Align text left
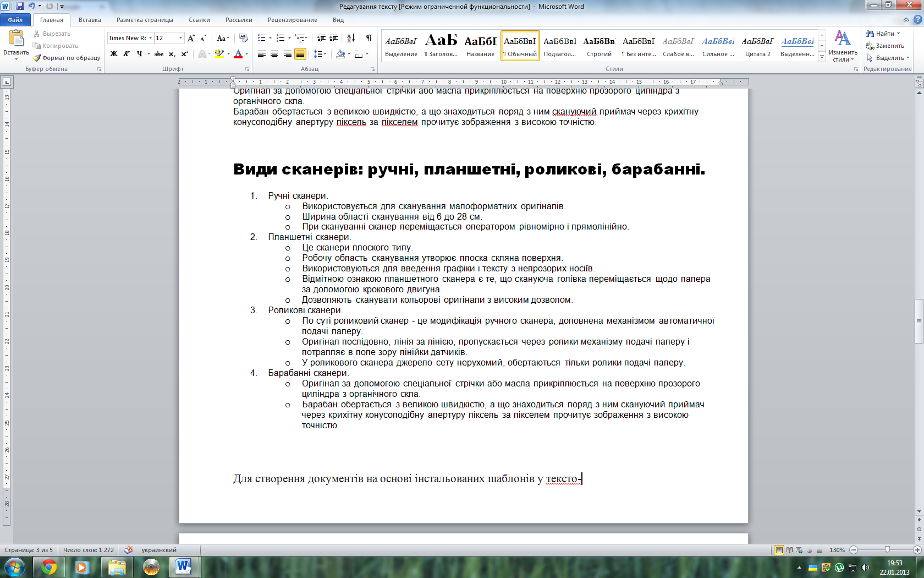This screenshot has height=578, width=924. coord(262,54)
